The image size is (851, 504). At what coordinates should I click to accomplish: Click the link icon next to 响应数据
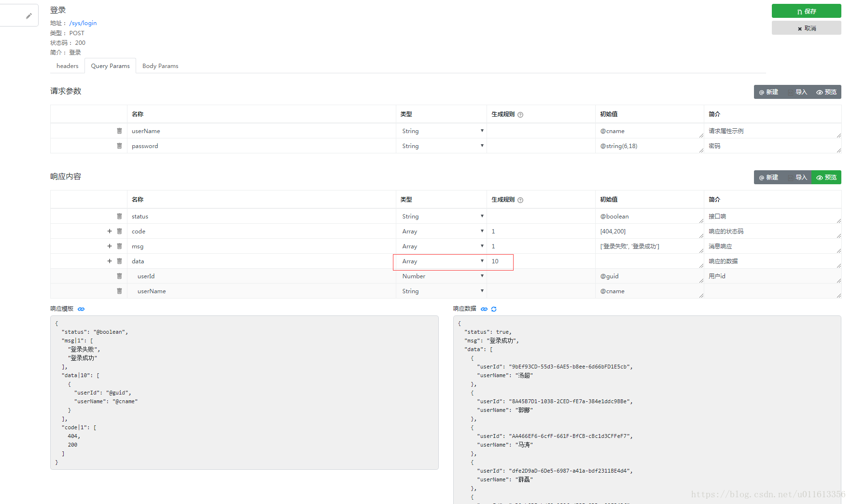coord(484,309)
